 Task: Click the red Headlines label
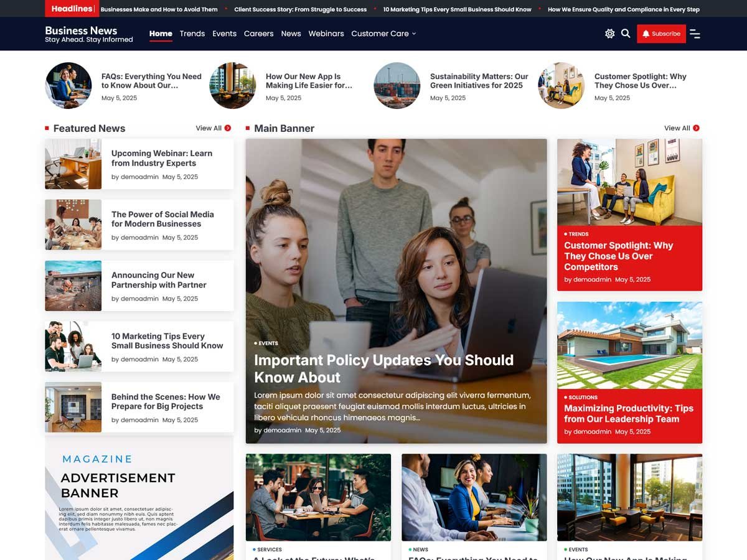(71, 9)
